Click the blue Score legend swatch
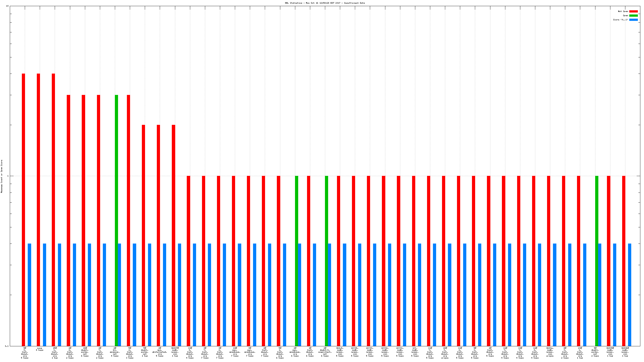This screenshot has height=362, width=644. (x=633, y=20)
